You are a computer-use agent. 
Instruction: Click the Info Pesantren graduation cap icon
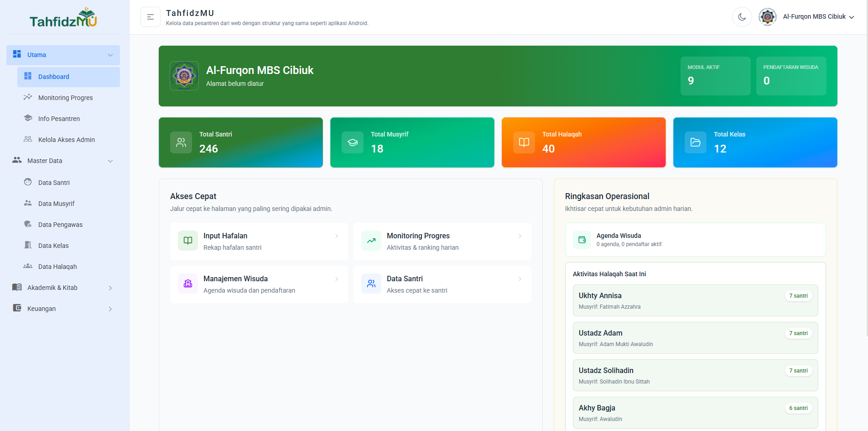pos(28,118)
